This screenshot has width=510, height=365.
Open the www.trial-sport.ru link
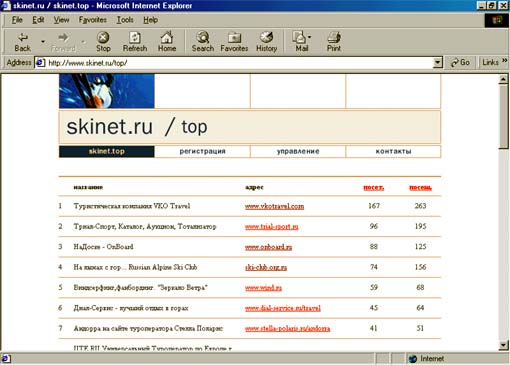pos(272,227)
